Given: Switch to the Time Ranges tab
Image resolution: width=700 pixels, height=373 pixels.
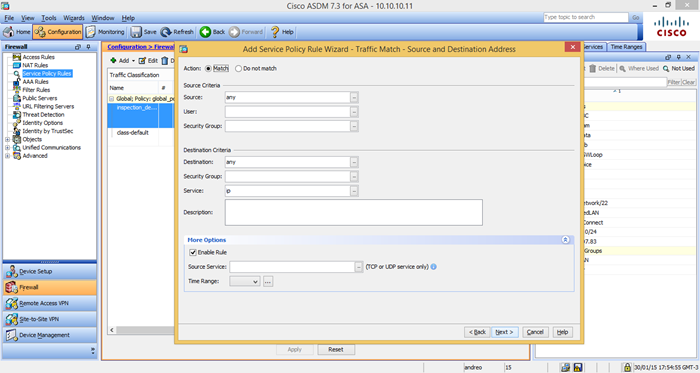Looking at the screenshot, I should click(626, 47).
